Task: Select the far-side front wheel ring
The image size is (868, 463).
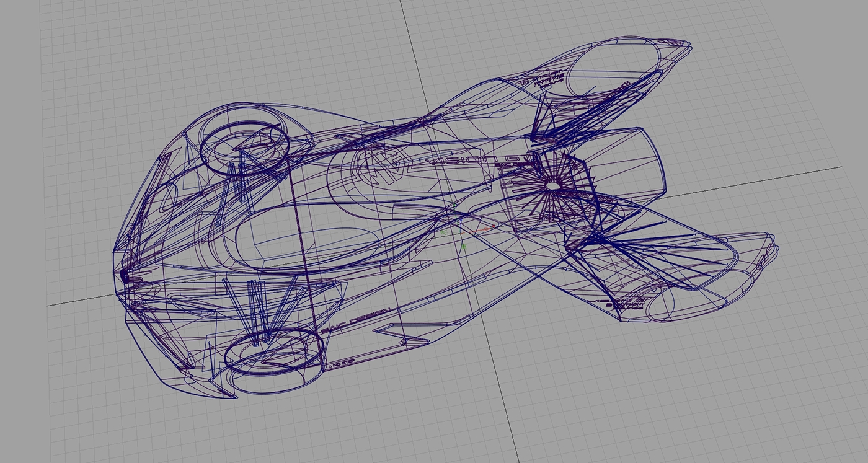Action: [245, 148]
